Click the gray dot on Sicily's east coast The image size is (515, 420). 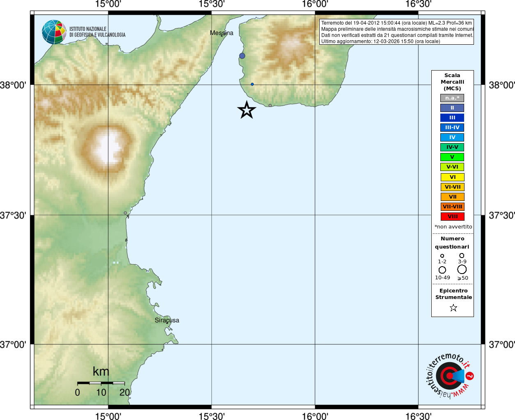click(126, 213)
